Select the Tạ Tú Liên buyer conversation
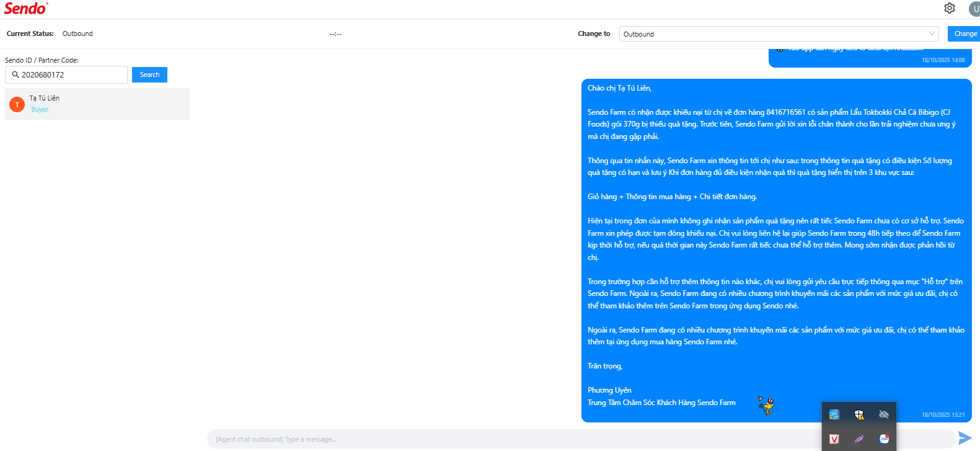 point(97,104)
